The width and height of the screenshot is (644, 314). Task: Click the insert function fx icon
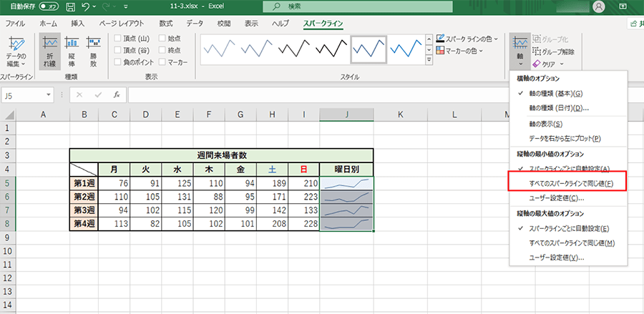pyautogui.click(x=116, y=94)
